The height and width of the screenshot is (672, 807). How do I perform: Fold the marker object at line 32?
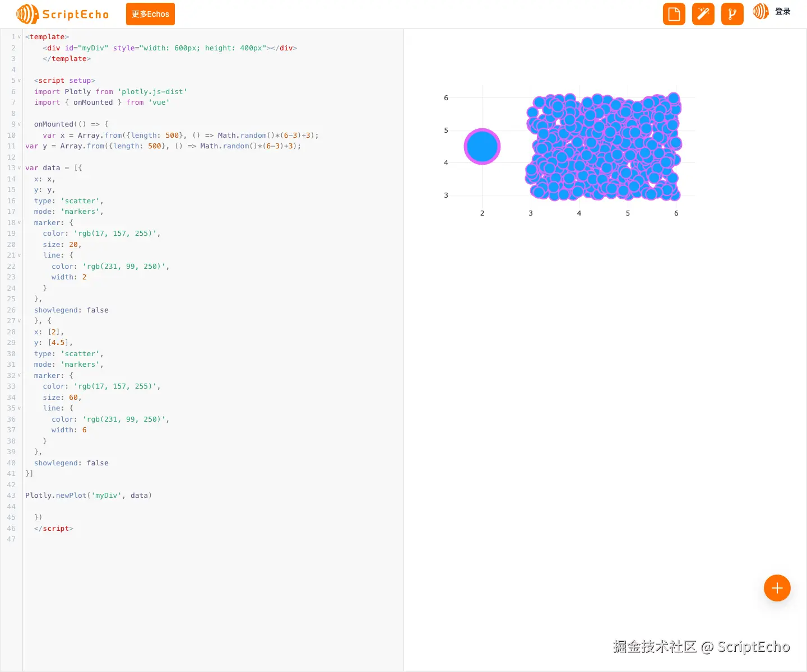click(19, 376)
